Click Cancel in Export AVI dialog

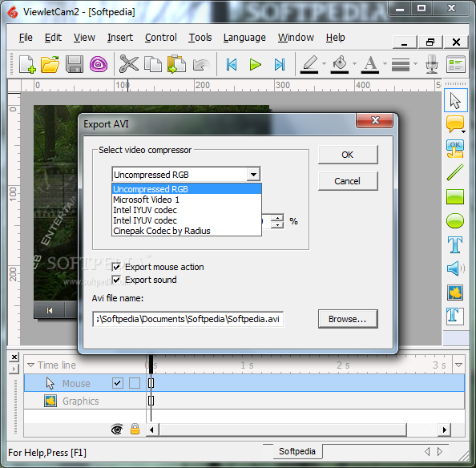pyautogui.click(x=348, y=181)
